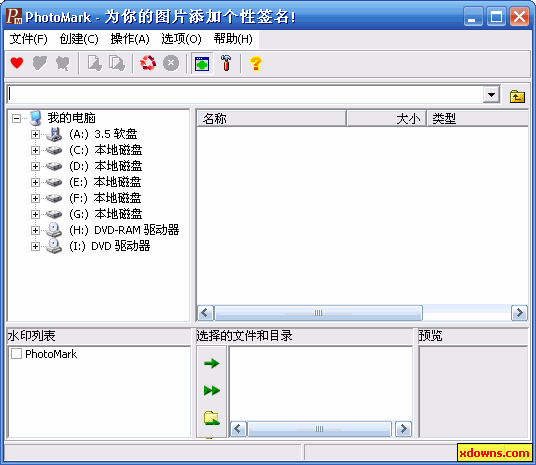The width and height of the screenshot is (536, 465).
Task: Open the 操作(A) menu
Action: coord(130,39)
